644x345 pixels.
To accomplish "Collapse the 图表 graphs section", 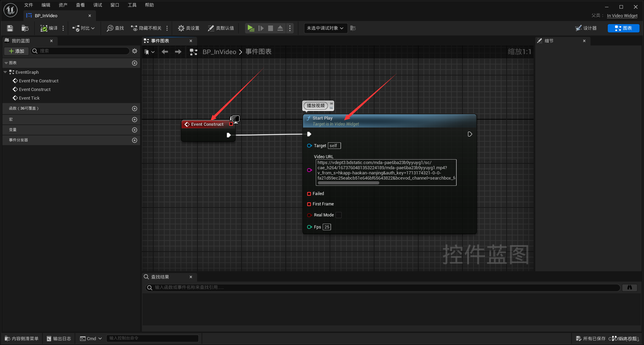I will [6, 63].
